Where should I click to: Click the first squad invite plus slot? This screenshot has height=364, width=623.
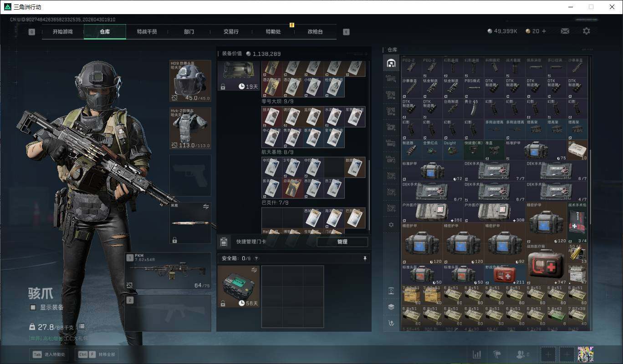click(548, 354)
